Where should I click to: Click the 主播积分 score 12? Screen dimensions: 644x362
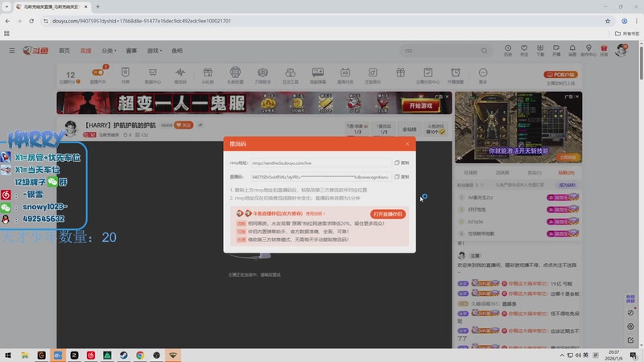70,76
